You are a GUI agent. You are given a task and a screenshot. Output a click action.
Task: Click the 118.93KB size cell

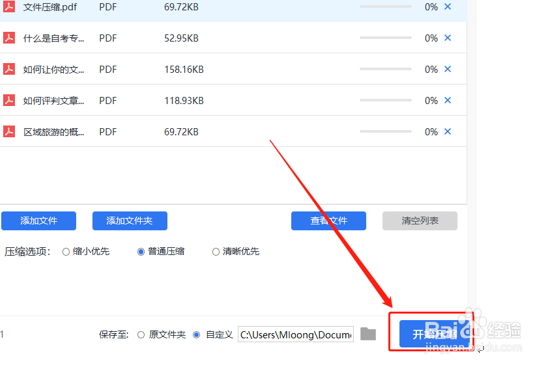coord(184,101)
